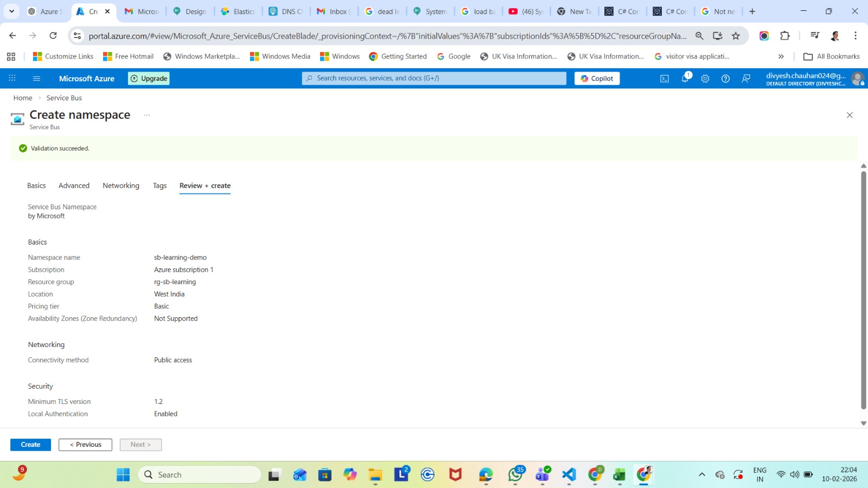
Task: Switch to the Basics tab
Action: pyautogui.click(x=36, y=185)
